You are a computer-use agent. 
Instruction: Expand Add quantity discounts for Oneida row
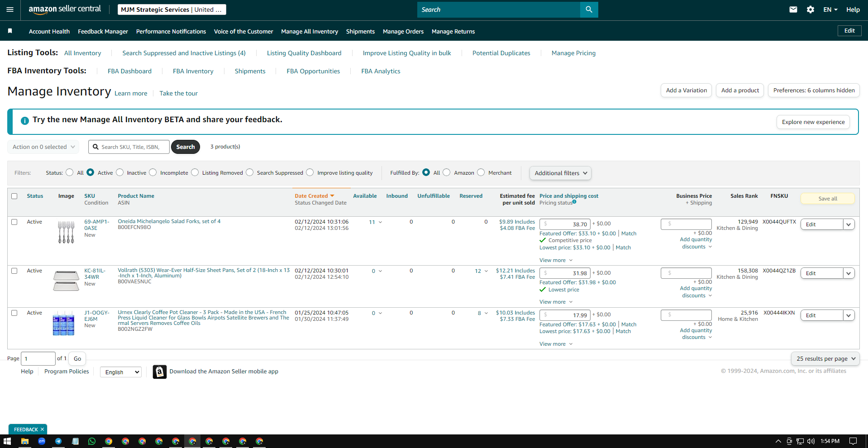[696, 243]
